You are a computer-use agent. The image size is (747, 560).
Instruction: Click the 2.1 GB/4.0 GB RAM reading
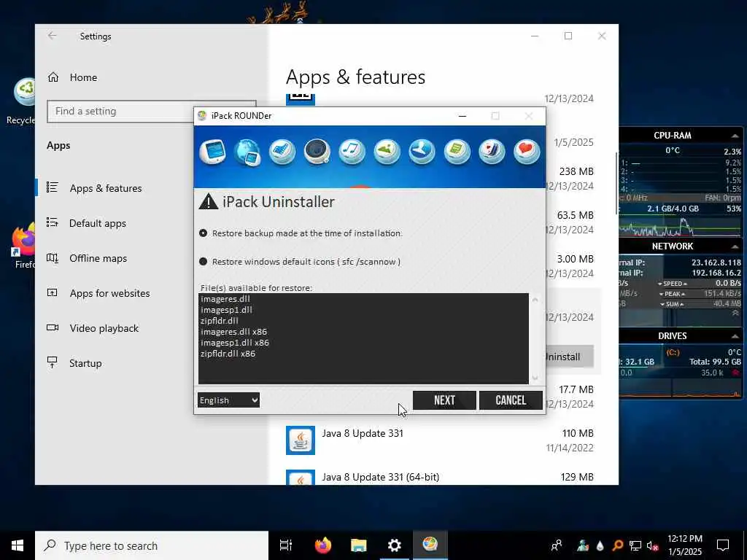(673, 209)
